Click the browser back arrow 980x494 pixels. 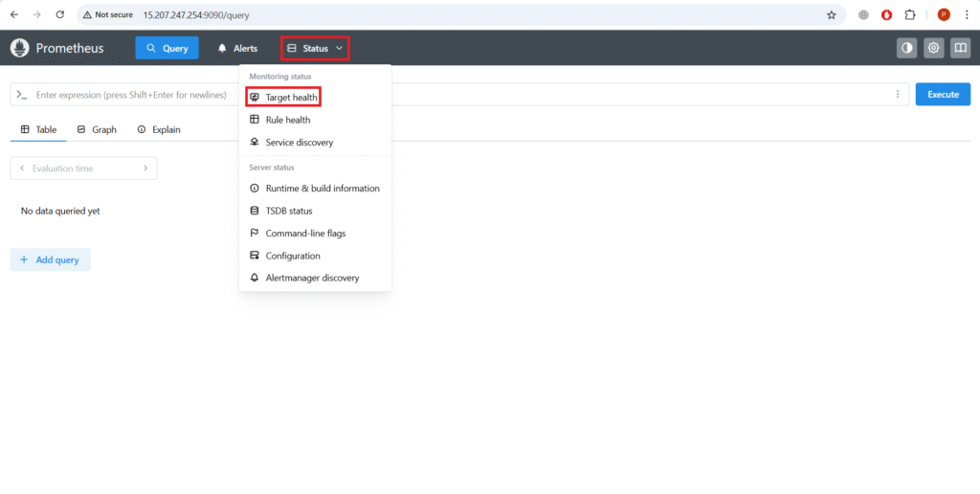pos(14,14)
